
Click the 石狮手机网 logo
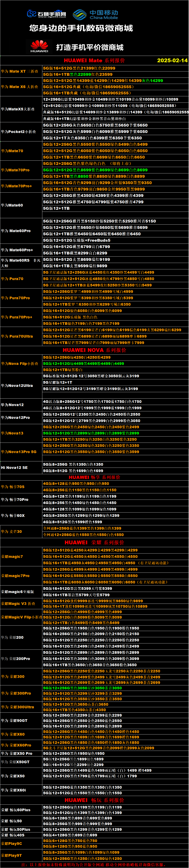point(46,14)
